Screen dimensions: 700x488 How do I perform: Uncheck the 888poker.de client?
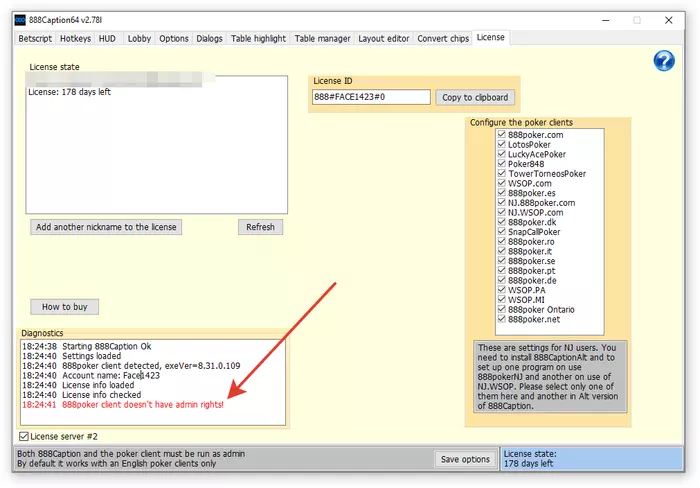(x=501, y=280)
